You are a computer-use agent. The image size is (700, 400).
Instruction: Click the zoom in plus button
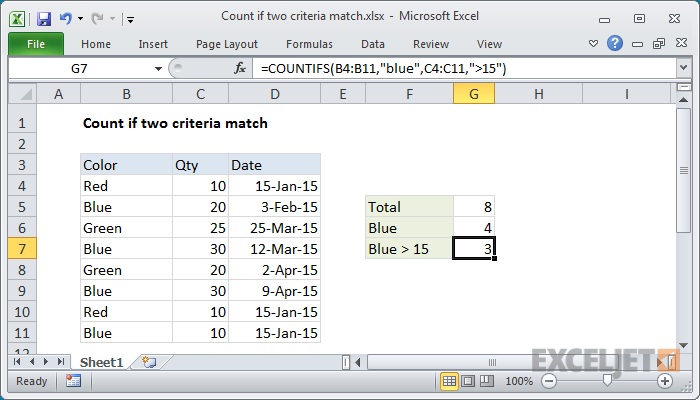click(x=665, y=381)
